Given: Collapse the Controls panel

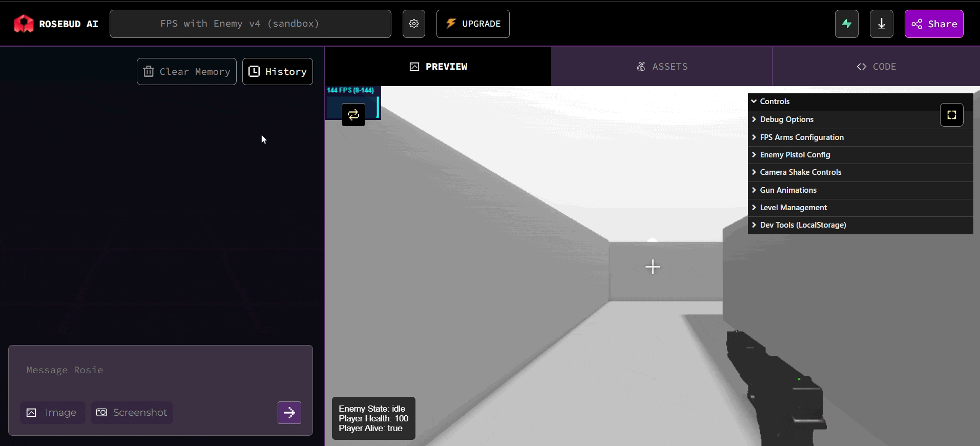Looking at the screenshot, I should coord(861,102).
